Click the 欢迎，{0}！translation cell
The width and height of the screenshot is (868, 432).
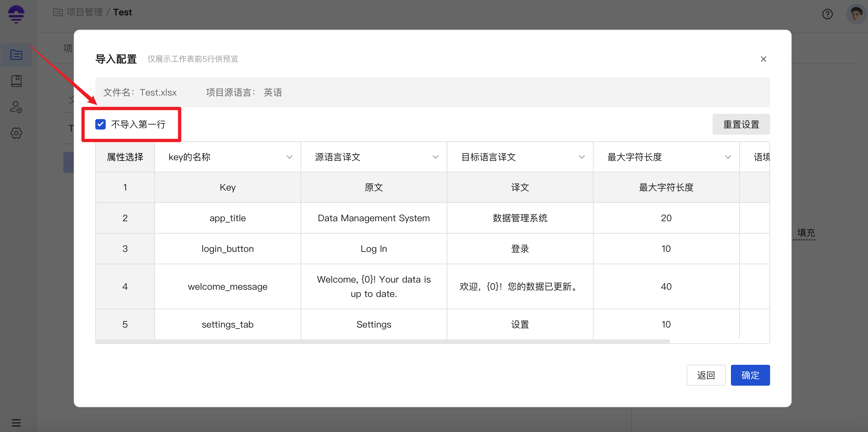(x=520, y=286)
